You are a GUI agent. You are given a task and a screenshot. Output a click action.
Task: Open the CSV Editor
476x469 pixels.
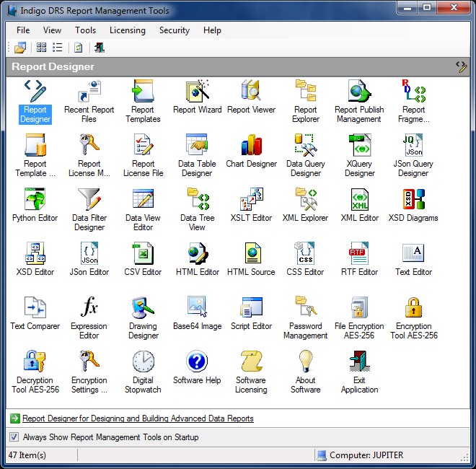pos(143,260)
